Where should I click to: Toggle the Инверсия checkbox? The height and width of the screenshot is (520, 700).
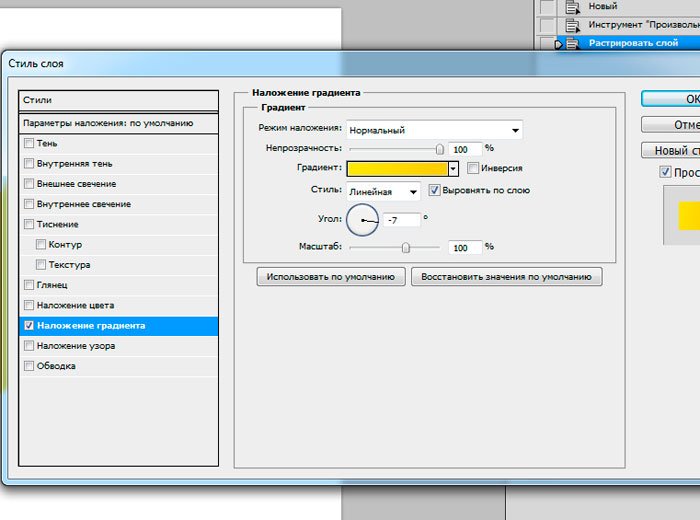[x=473, y=168]
